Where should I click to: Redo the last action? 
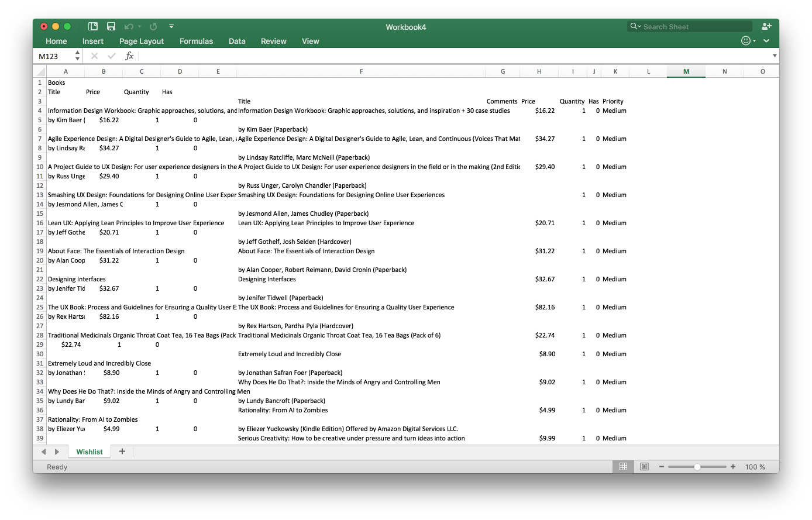[153, 26]
